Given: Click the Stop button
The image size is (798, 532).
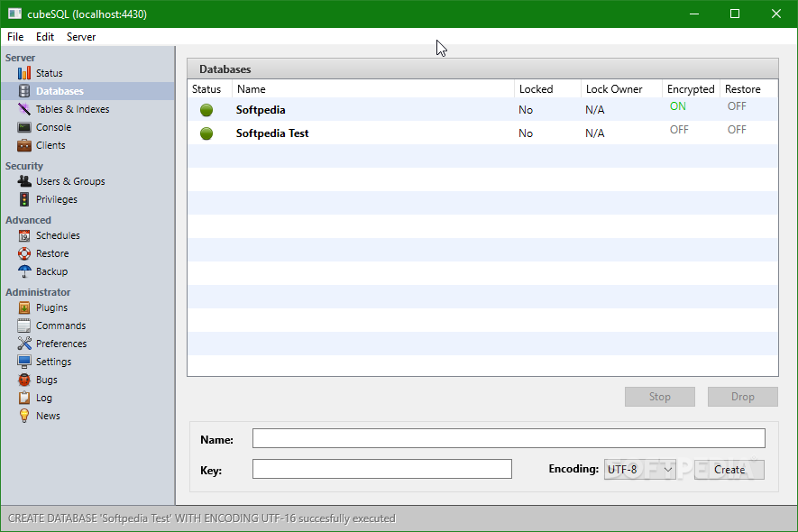Looking at the screenshot, I should coord(659,397).
